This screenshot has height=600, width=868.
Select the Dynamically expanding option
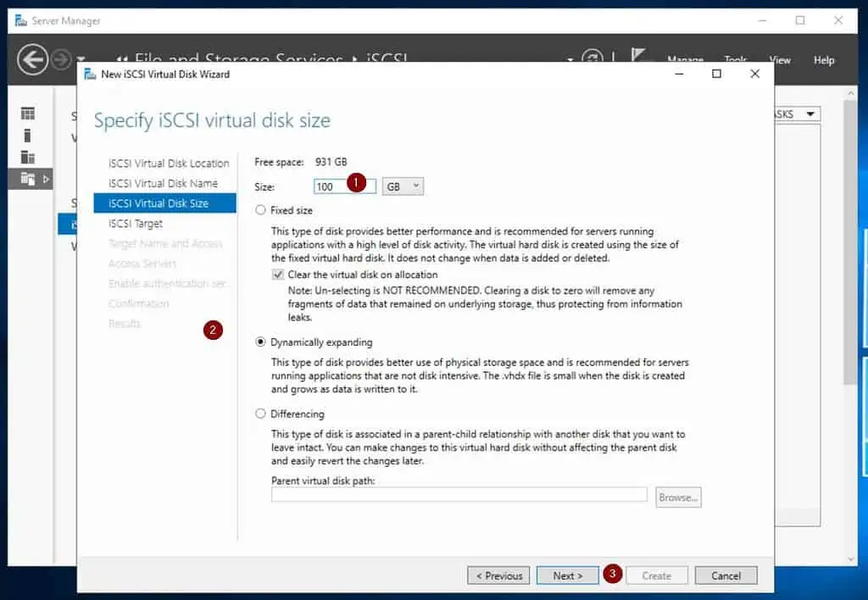[260, 342]
